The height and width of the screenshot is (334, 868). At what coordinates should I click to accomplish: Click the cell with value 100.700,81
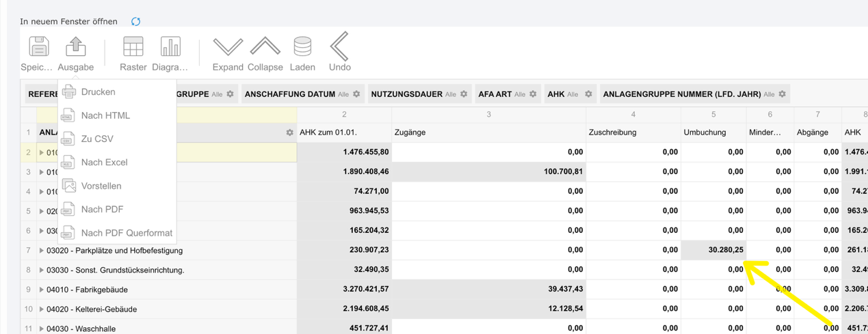(488, 172)
